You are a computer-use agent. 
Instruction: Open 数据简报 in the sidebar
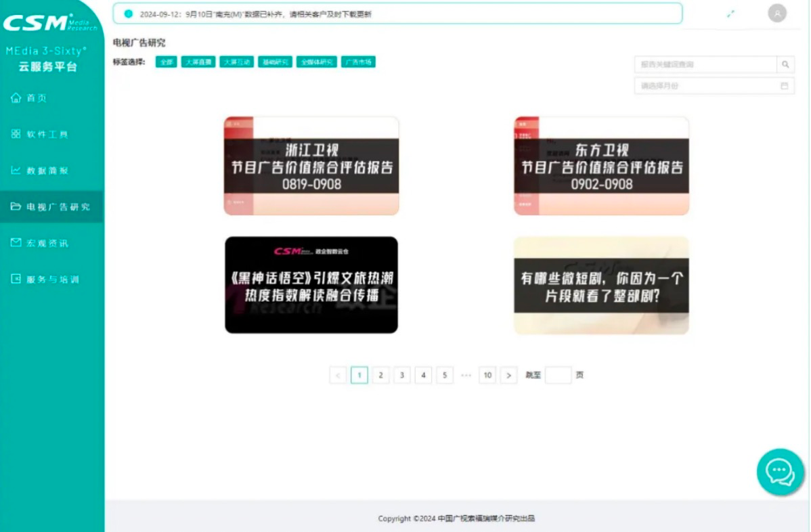pyautogui.click(x=39, y=170)
